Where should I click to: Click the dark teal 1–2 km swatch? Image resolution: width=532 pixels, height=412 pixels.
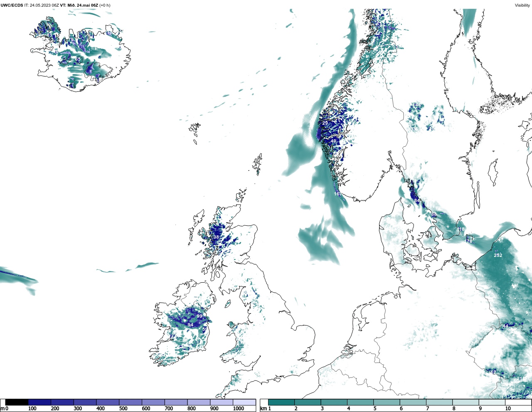[281, 402]
